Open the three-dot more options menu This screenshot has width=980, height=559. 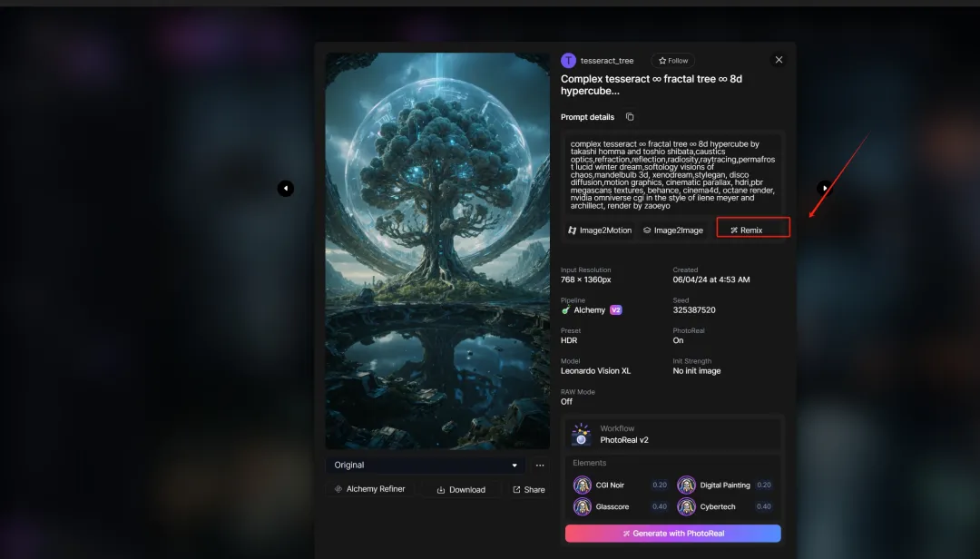540,466
